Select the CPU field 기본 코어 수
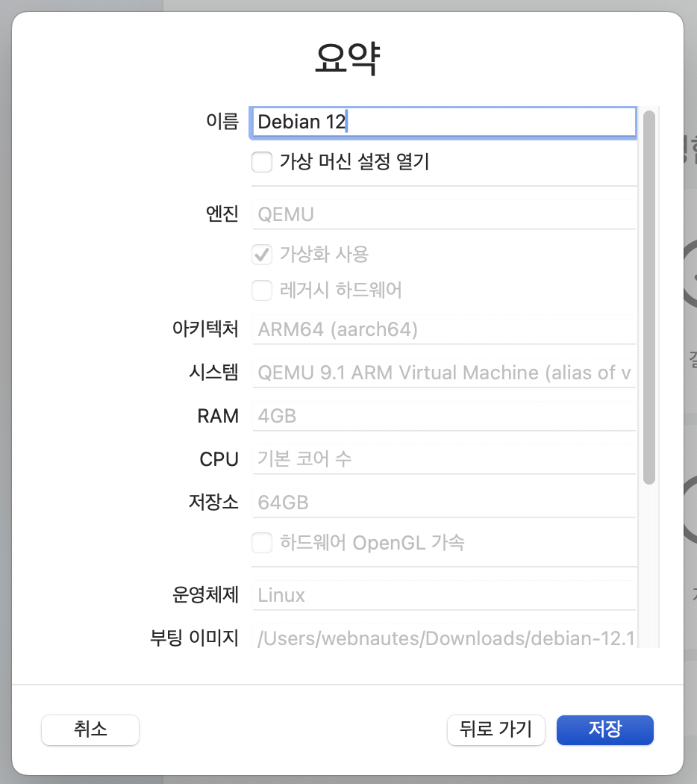 [x=444, y=459]
